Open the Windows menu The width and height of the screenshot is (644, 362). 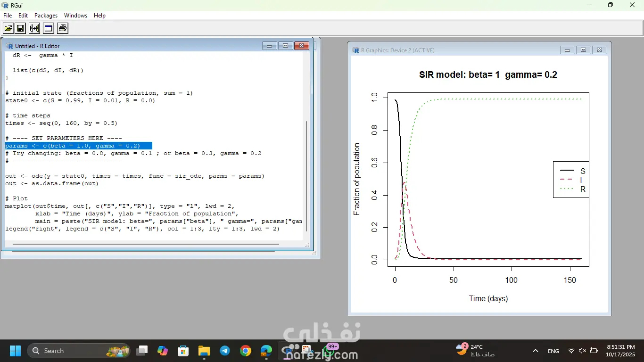(x=75, y=16)
